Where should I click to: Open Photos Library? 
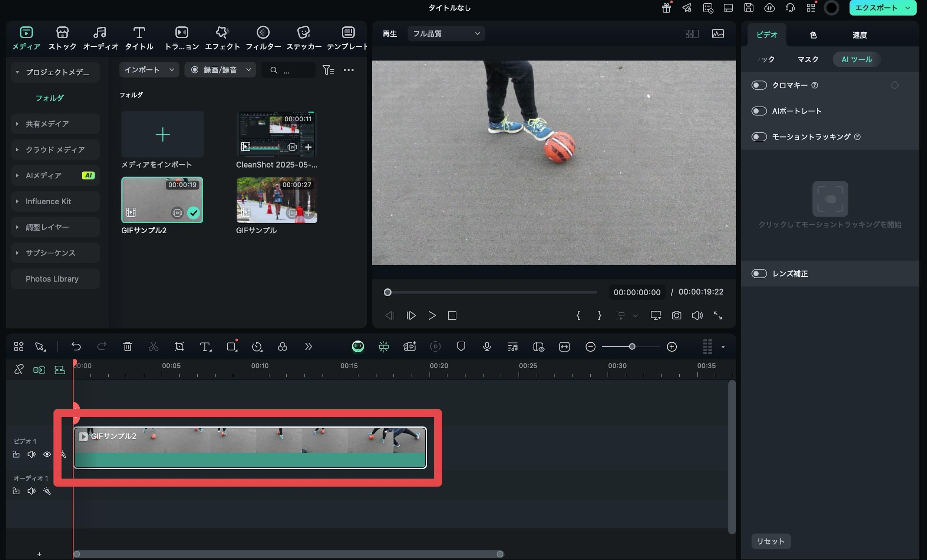pos(55,279)
